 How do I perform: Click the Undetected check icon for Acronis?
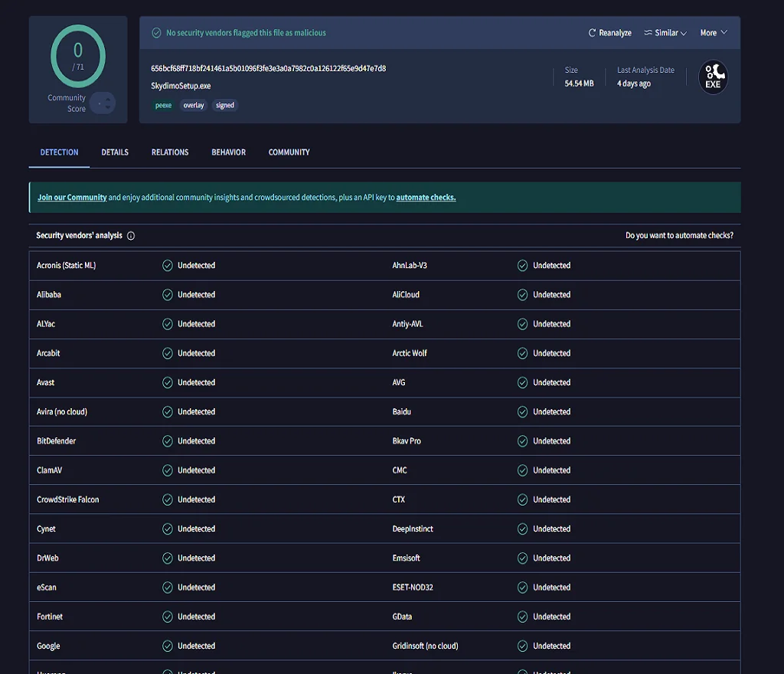(x=168, y=266)
